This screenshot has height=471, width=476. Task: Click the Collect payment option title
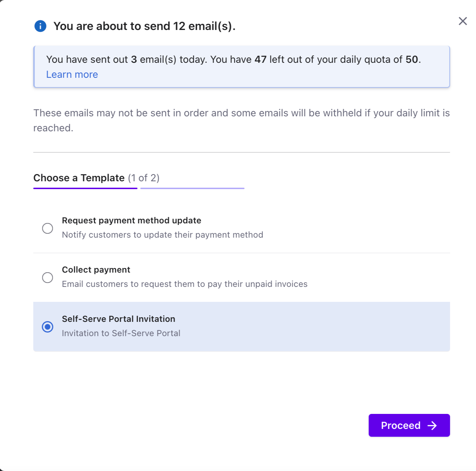[x=96, y=270]
